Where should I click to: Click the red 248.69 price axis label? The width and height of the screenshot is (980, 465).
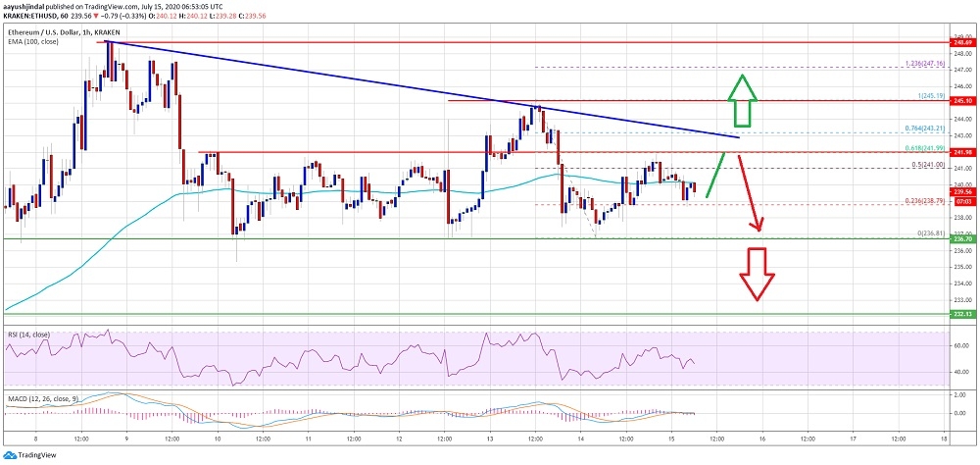(x=963, y=43)
